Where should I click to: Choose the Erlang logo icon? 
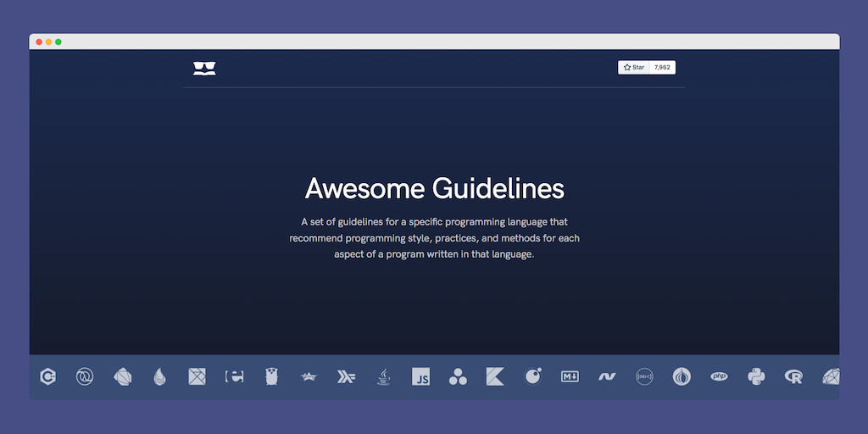tap(234, 377)
